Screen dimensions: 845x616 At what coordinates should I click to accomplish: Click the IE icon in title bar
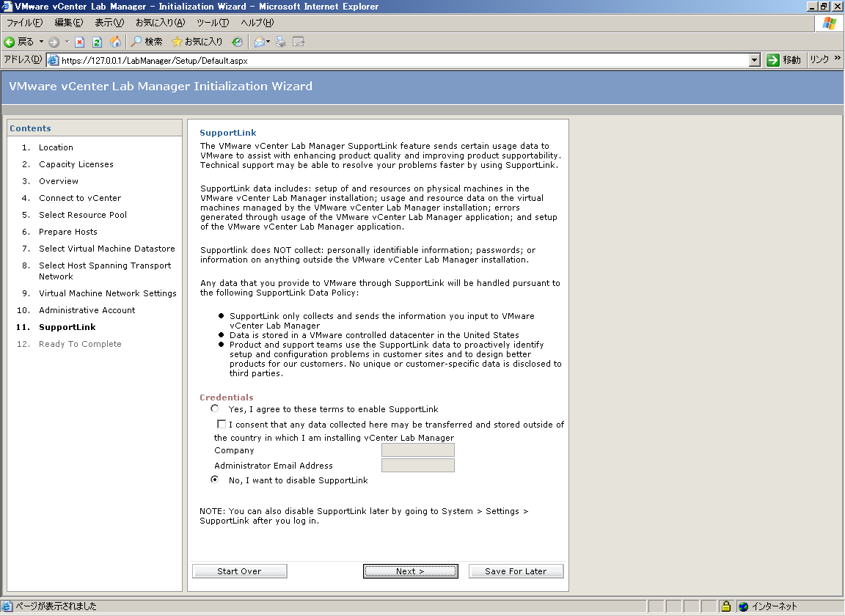click(7, 7)
